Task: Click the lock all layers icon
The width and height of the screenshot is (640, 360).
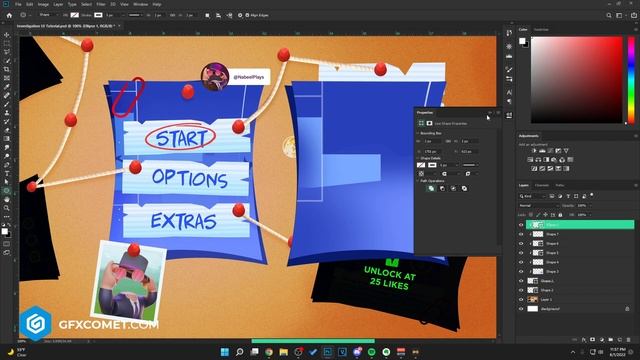Action: click(x=560, y=215)
